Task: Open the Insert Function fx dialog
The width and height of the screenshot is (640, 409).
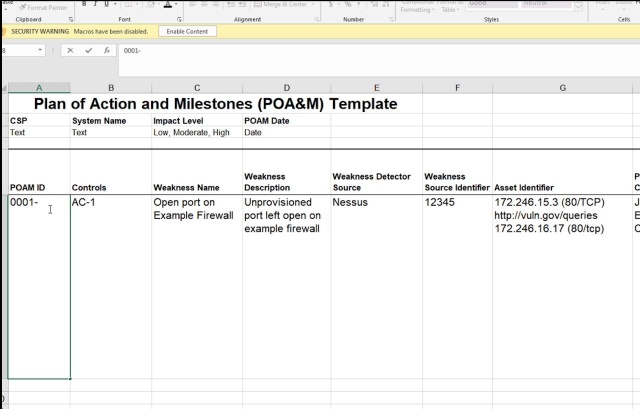Action: tap(106, 50)
